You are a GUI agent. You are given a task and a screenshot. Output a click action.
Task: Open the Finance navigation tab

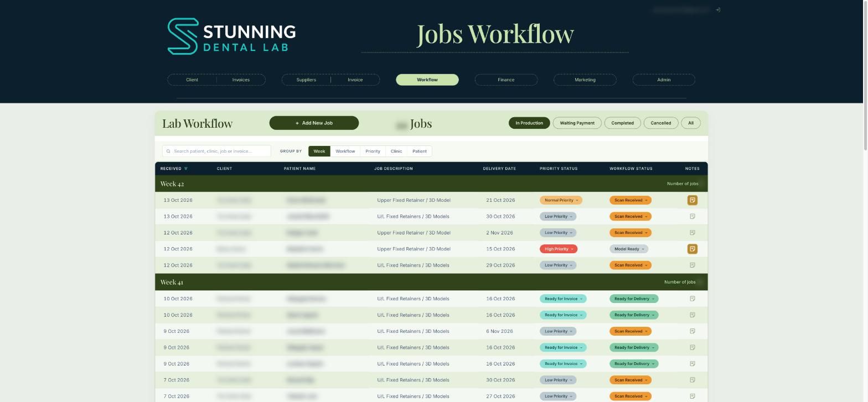pyautogui.click(x=506, y=80)
